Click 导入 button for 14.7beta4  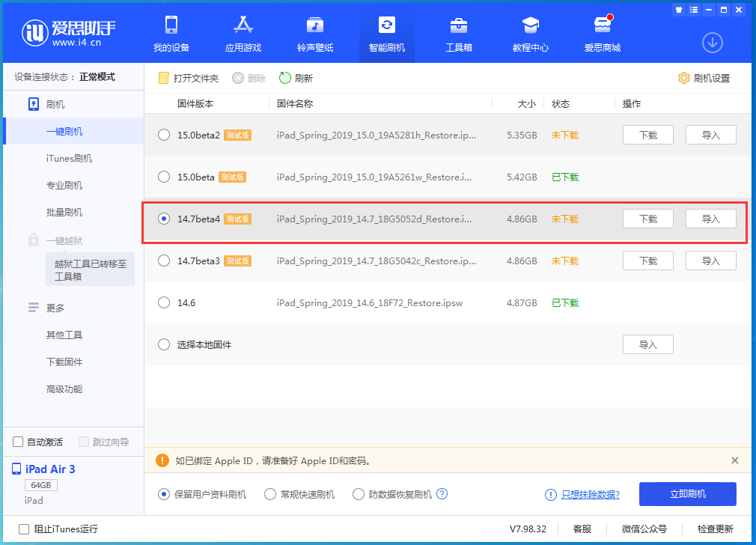pyautogui.click(x=710, y=219)
